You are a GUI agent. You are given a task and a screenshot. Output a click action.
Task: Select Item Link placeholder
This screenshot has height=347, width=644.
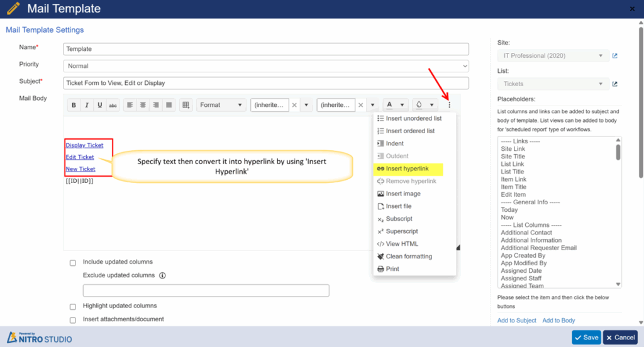point(513,179)
